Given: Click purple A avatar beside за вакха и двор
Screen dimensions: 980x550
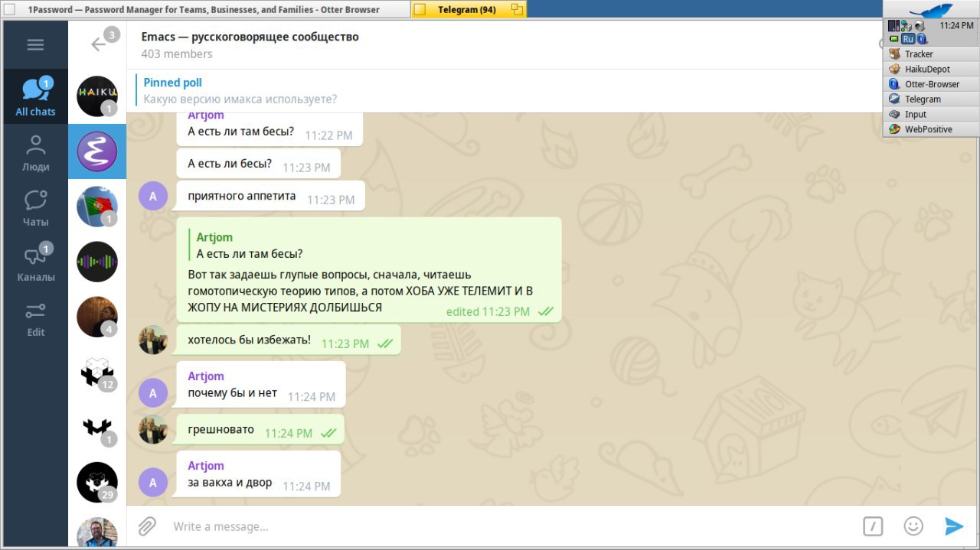Looking at the screenshot, I should click(x=153, y=483).
